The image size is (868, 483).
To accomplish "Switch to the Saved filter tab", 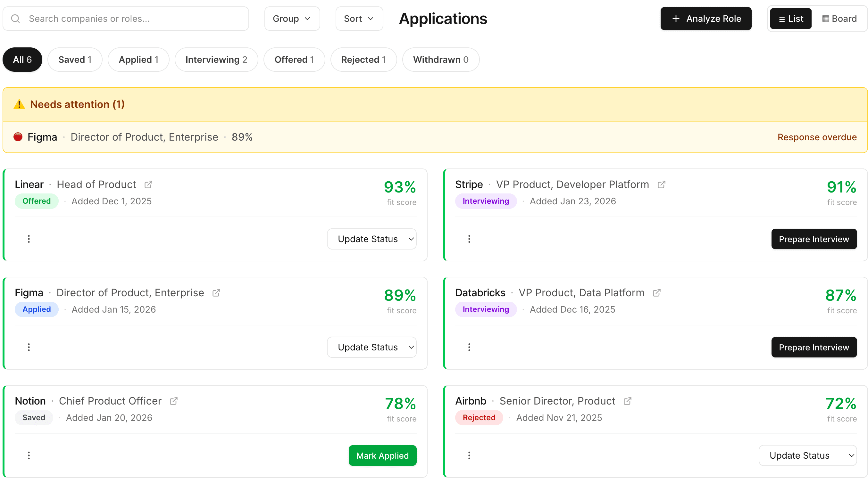I will click(75, 60).
